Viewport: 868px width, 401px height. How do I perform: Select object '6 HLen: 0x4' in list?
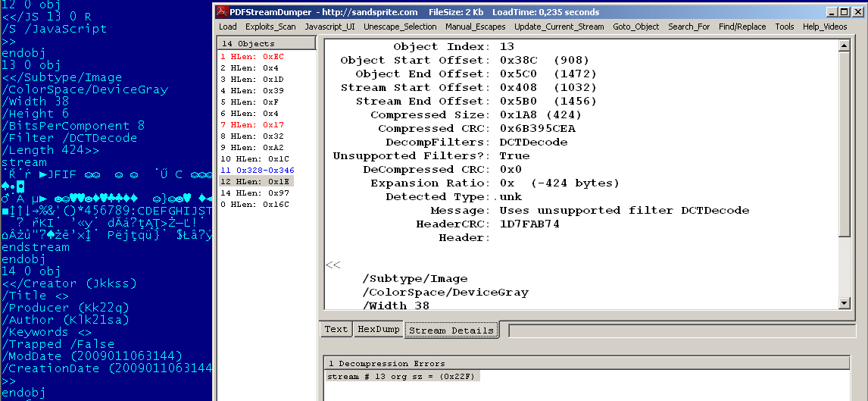tap(249, 114)
